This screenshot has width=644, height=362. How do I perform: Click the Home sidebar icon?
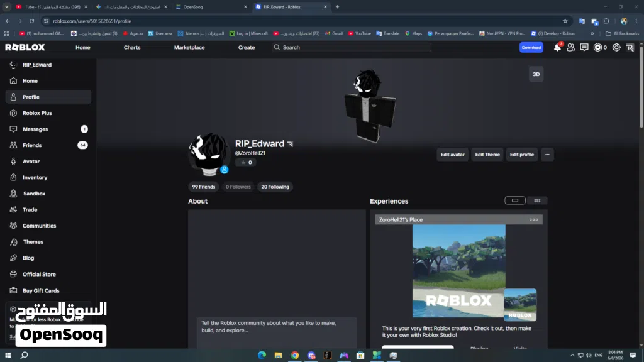14,81
